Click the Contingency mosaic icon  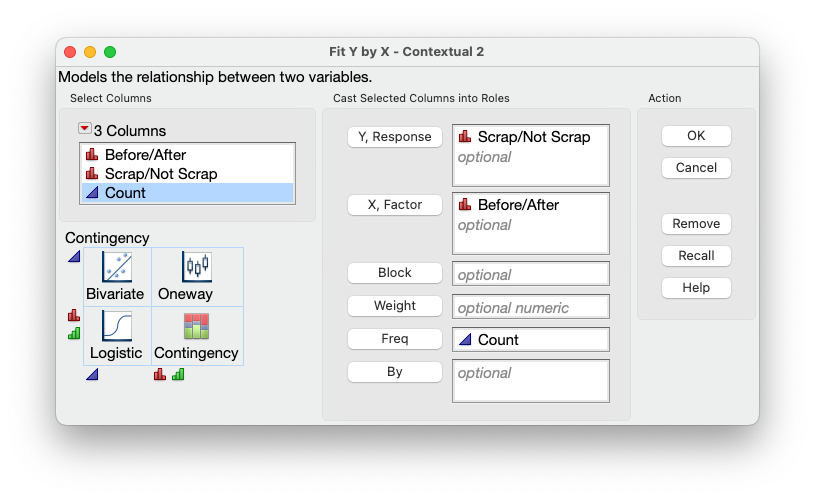click(x=195, y=326)
